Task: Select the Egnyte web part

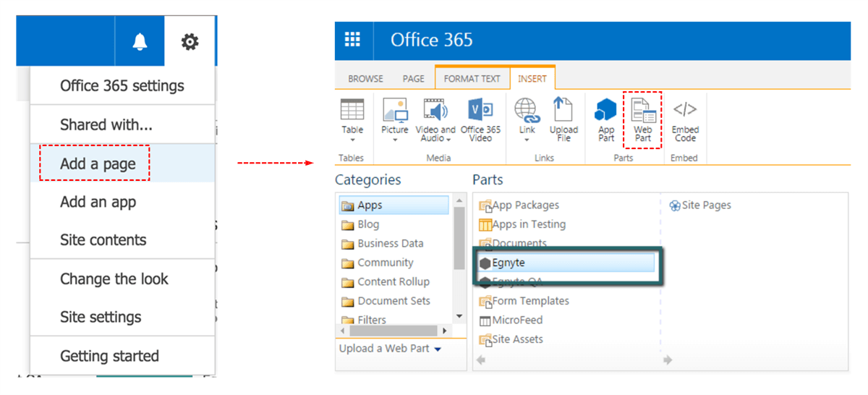Action: (509, 263)
